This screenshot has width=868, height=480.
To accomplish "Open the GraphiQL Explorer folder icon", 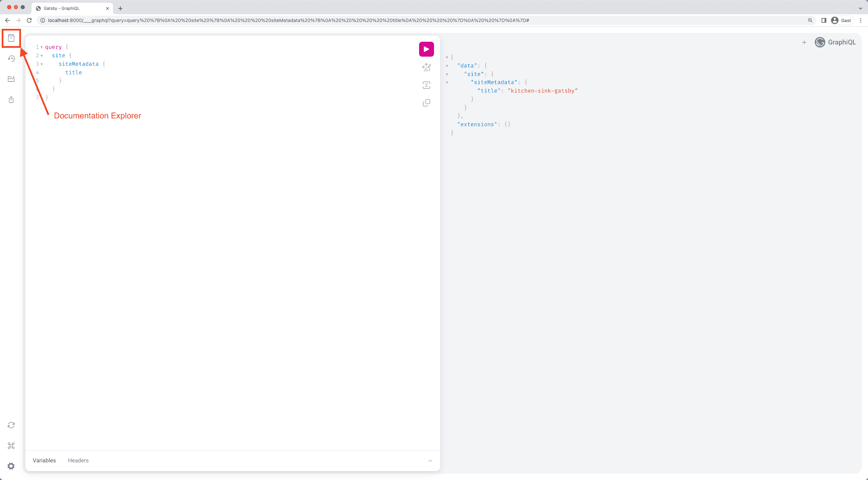I will (x=11, y=79).
